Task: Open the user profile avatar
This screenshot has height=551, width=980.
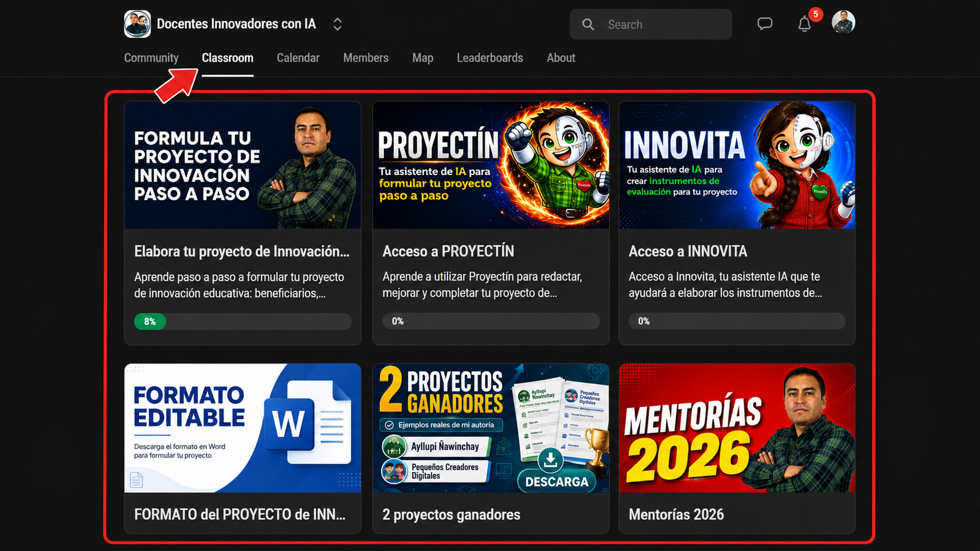Action: [x=843, y=22]
